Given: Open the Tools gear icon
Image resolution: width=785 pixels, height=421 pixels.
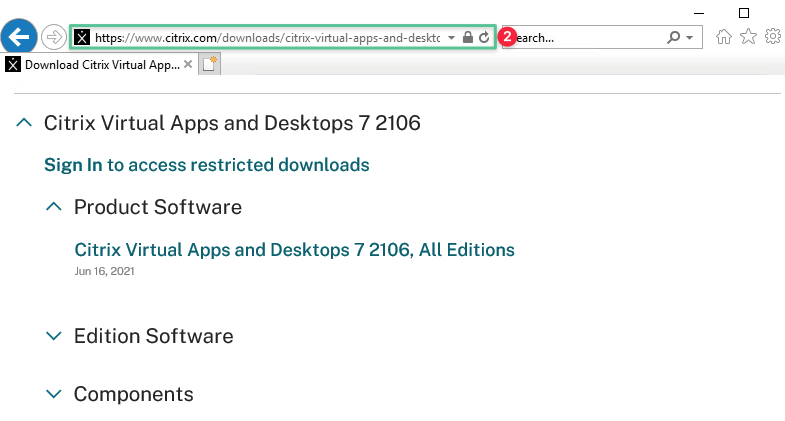Looking at the screenshot, I should [773, 37].
